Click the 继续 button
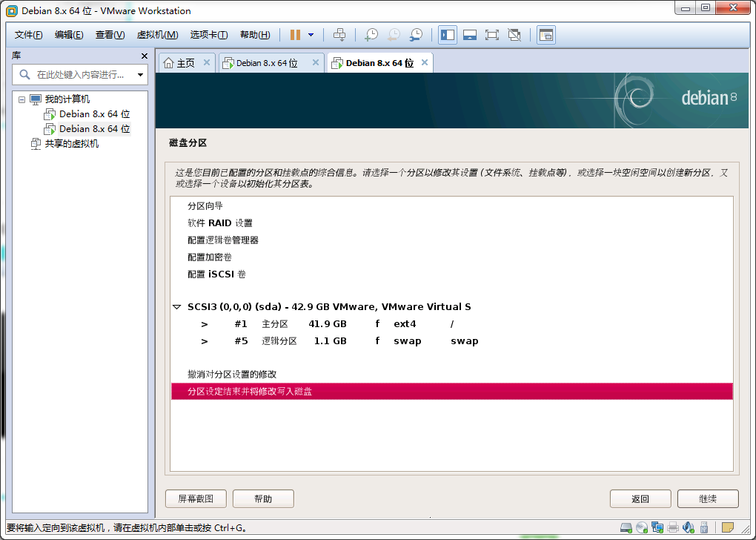 tap(708, 499)
